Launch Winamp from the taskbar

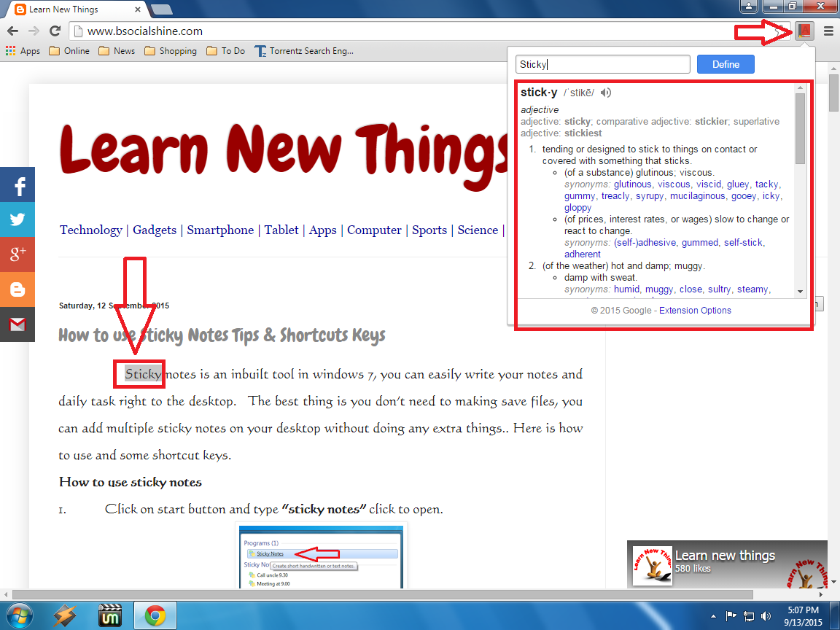coord(64,615)
